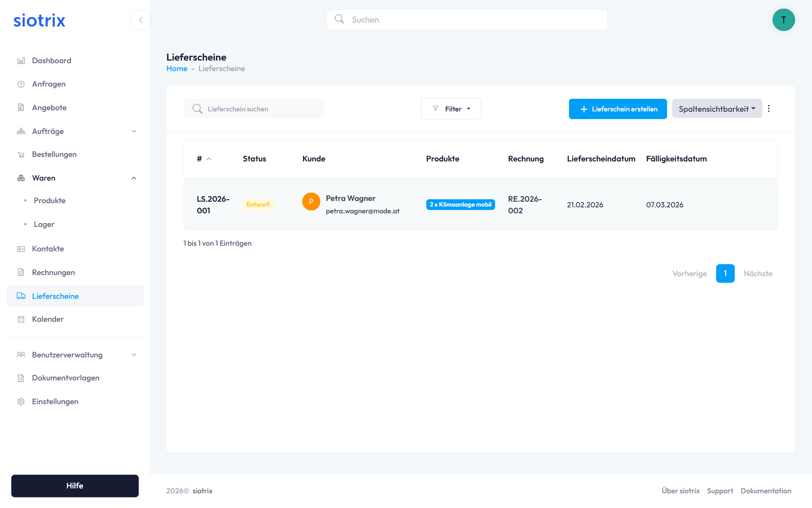812x508 pixels.
Task: Open the Spaltensichtbarkeit dropdown
Action: click(717, 109)
